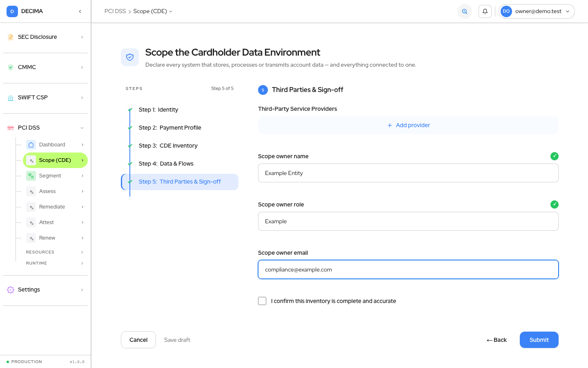
Task: Go Back to the previous step
Action: 497,340
